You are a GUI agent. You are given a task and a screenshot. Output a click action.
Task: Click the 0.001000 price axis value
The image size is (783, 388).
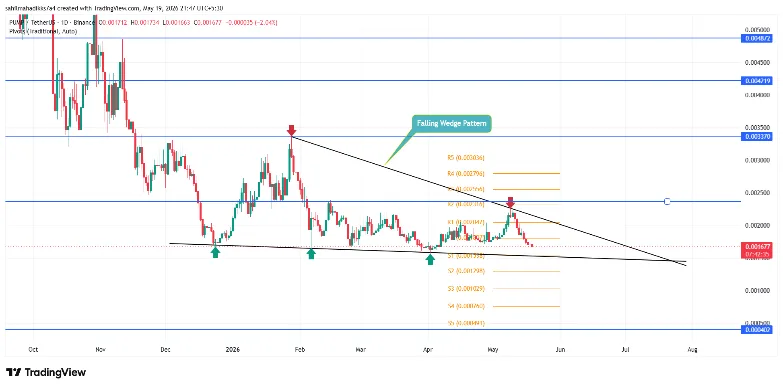pyautogui.click(x=756, y=291)
